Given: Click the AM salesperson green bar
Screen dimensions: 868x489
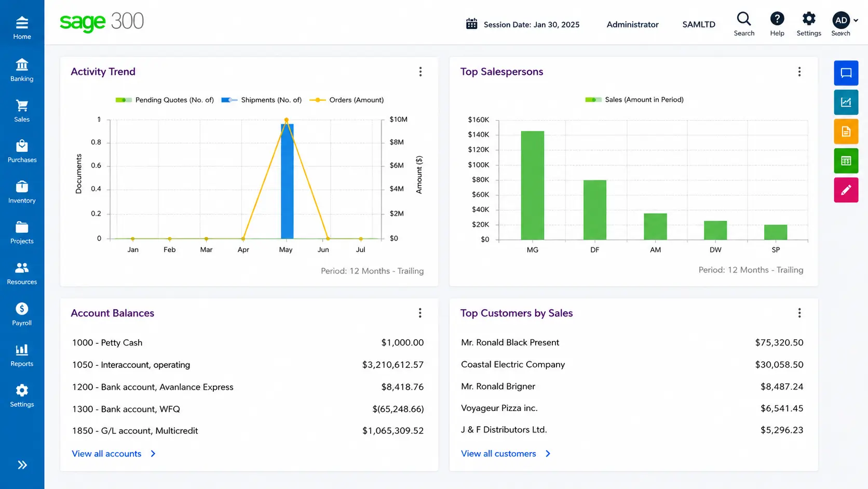Looking at the screenshot, I should 656,227.
